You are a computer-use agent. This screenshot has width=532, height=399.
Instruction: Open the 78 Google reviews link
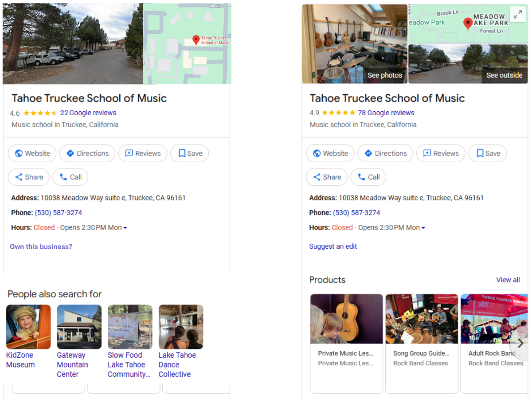386,113
